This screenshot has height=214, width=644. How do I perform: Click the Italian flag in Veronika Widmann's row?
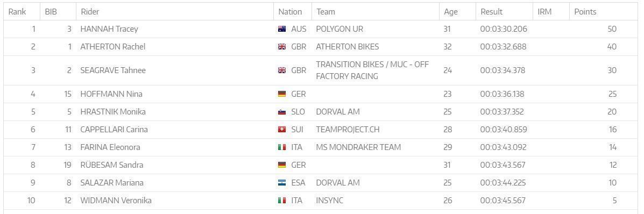coord(282,201)
